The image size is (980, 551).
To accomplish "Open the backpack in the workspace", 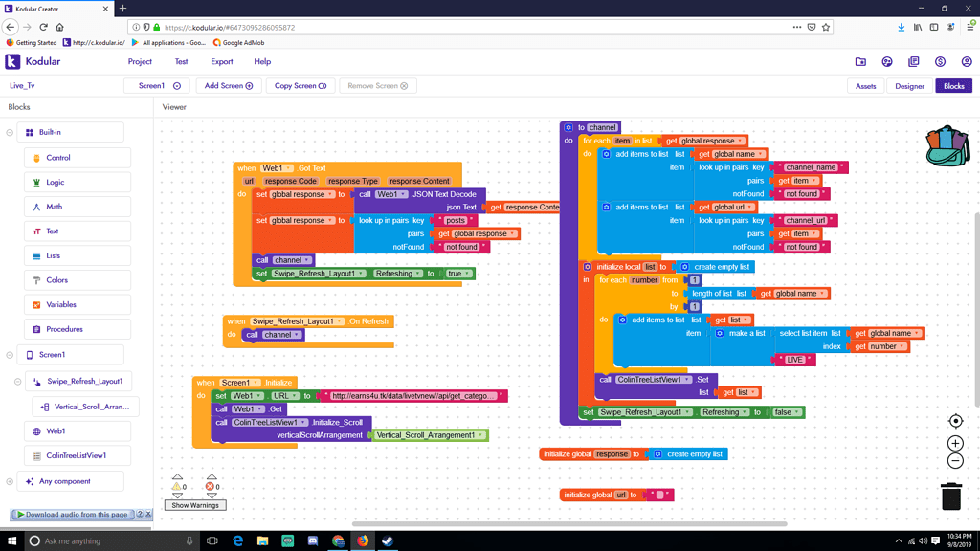I will (947, 145).
